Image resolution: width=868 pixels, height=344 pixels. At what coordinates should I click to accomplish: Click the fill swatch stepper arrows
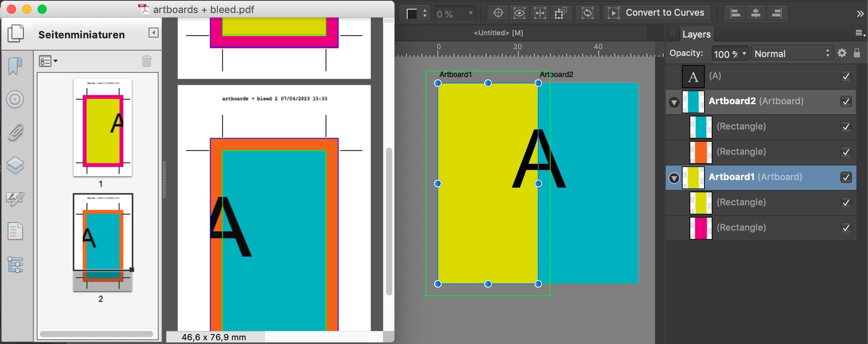click(x=424, y=13)
